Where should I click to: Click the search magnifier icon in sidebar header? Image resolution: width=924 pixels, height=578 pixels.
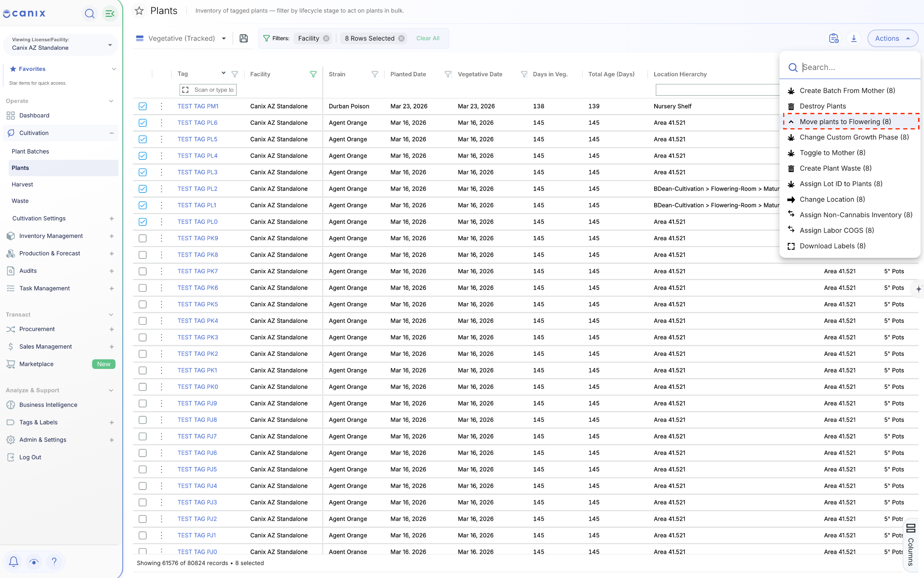coord(89,14)
